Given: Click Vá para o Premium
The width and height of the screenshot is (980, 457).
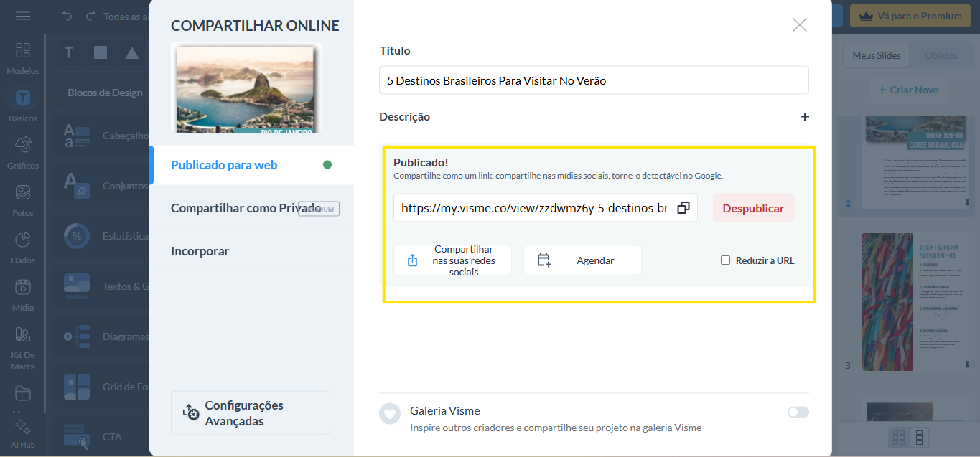Looking at the screenshot, I should (x=912, y=16).
